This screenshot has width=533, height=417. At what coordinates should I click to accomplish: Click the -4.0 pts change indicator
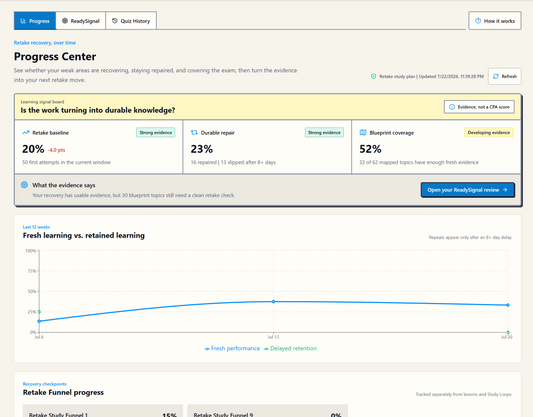pyautogui.click(x=56, y=150)
